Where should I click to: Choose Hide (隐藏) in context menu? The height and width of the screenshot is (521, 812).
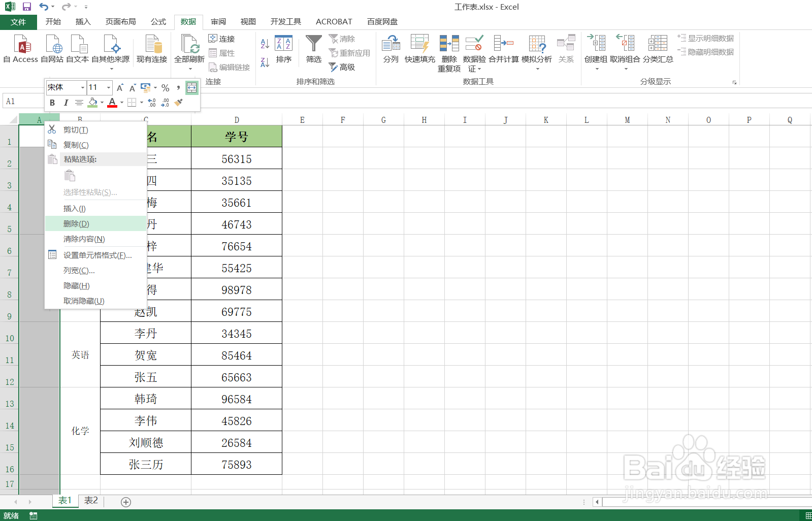click(96, 285)
